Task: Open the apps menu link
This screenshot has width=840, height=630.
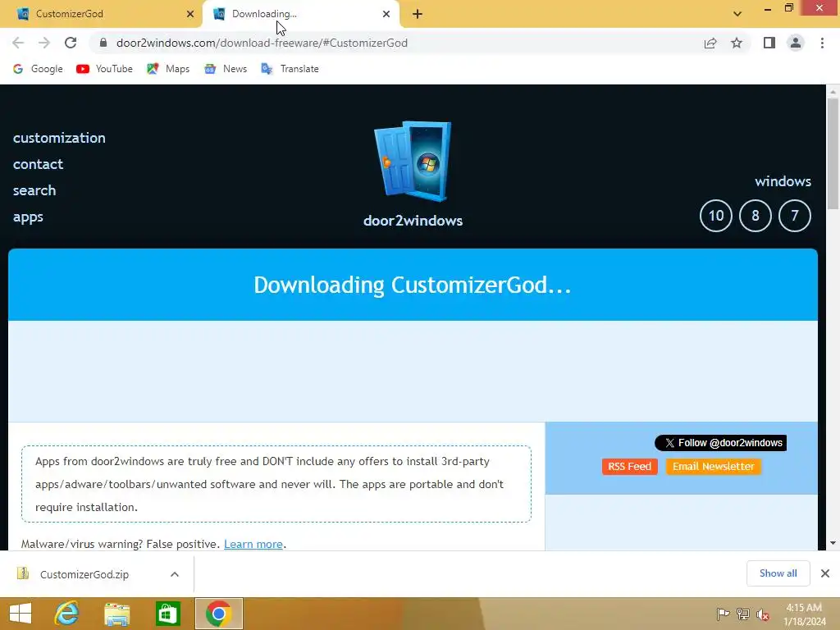Action: (28, 217)
